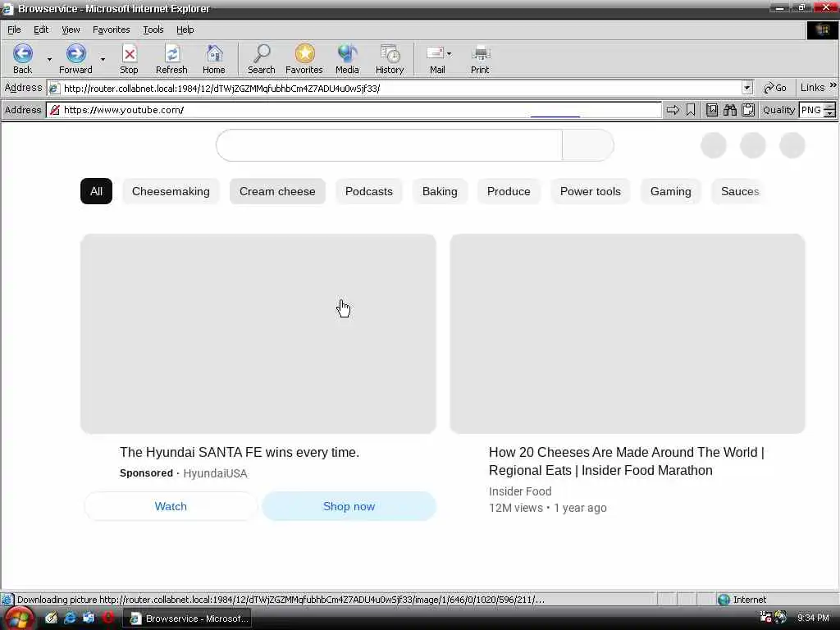The width and height of the screenshot is (840, 630).
Task: Click the Browservice clipboard icon
Action: 748,110
